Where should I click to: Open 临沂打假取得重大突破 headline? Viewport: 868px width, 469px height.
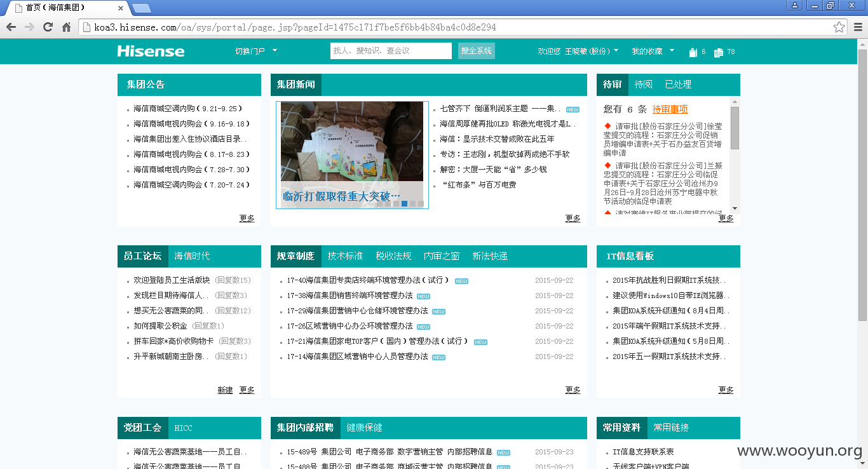click(x=341, y=196)
